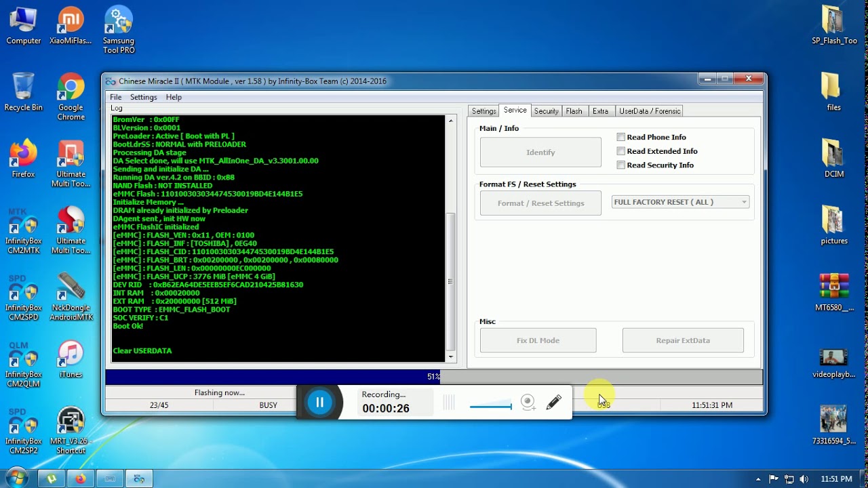Launch Google Chrome from desktop
The width and height of the screenshot is (868, 488).
coord(71,97)
